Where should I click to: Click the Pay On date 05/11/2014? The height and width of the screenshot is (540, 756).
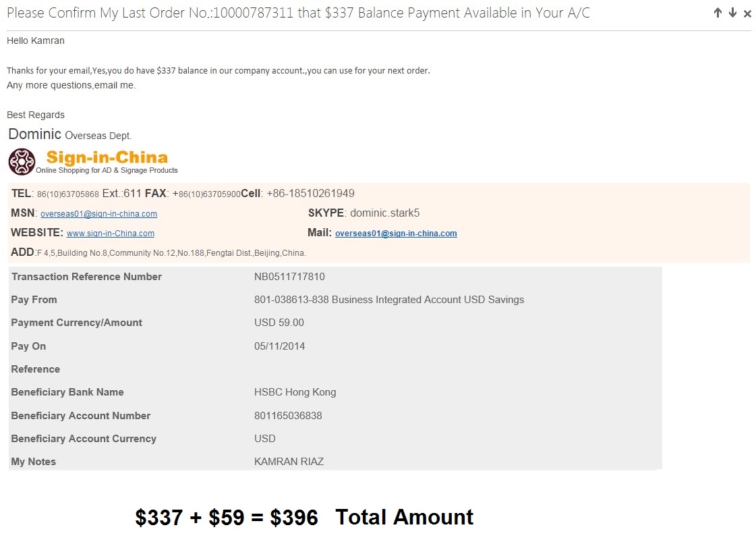tap(279, 346)
